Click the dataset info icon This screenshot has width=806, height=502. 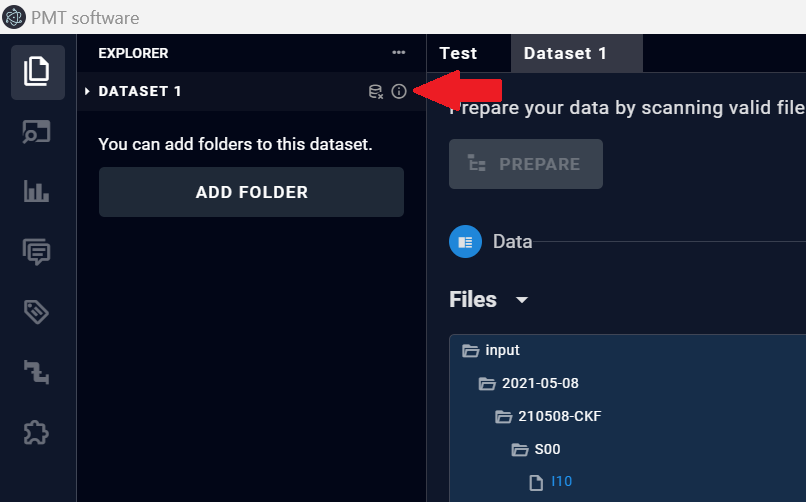[399, 92]
